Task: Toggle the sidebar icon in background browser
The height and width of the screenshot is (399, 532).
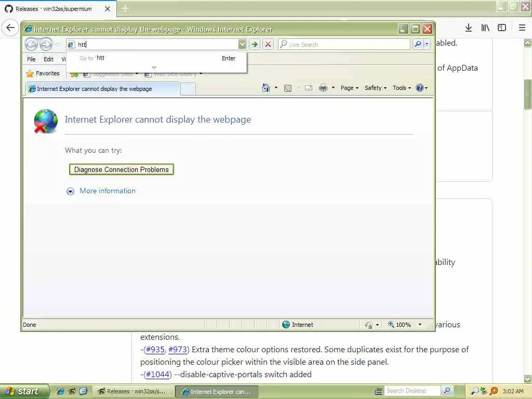Action: pos(502,28)
